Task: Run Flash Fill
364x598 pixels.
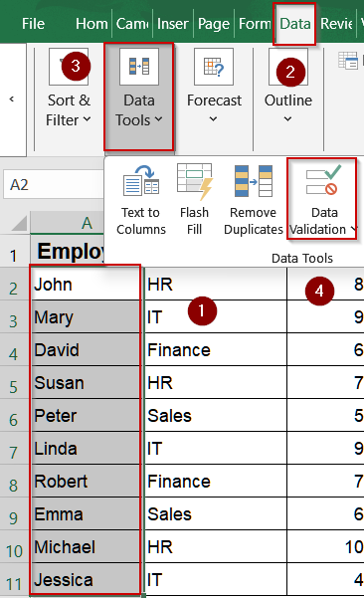Action: pyautogui.click(x=194, y=200)
